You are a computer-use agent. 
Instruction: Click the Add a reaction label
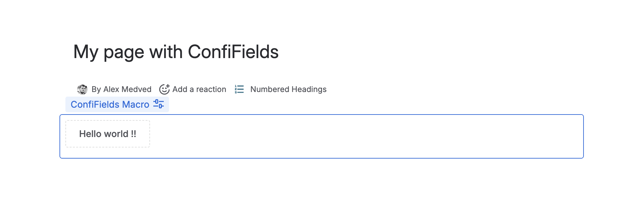tap(199, 89)
